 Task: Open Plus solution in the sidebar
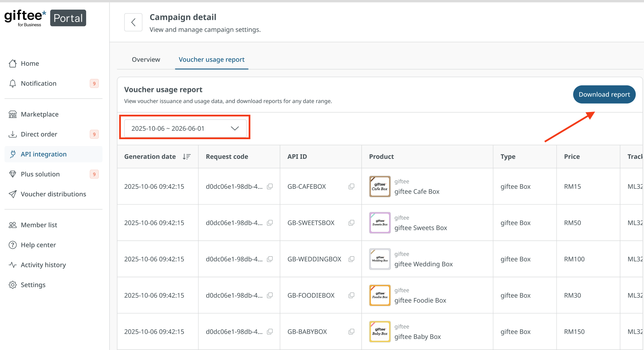53,174
